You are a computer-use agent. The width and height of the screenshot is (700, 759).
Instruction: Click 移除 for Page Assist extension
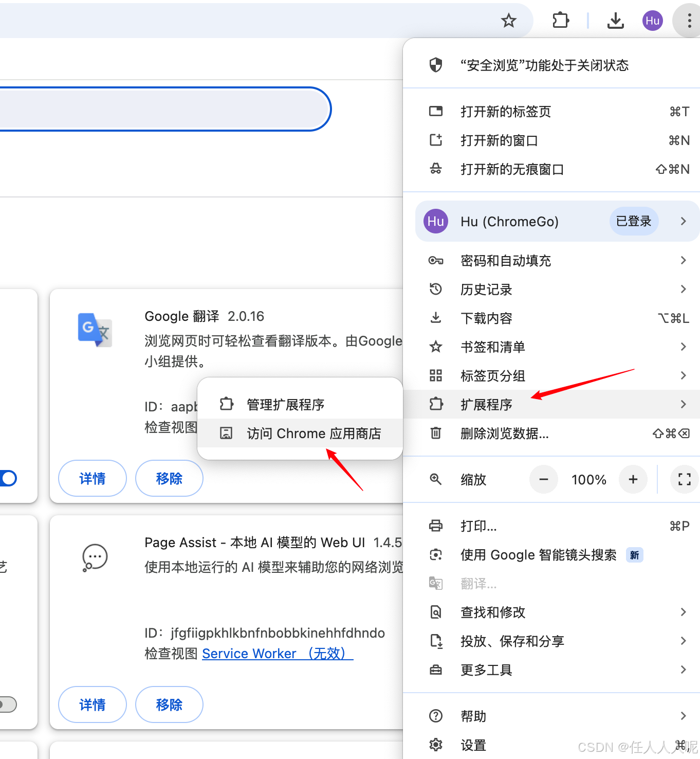[x=169, y=704]
